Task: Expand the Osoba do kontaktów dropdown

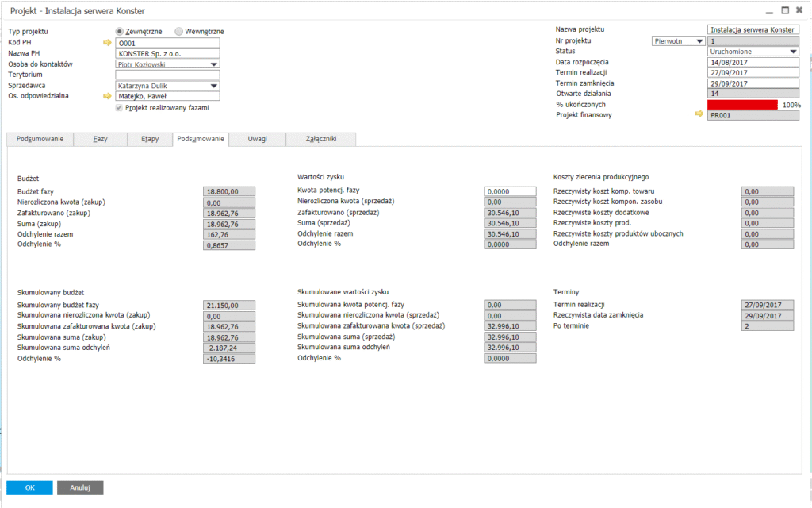Action: [214, 64]
